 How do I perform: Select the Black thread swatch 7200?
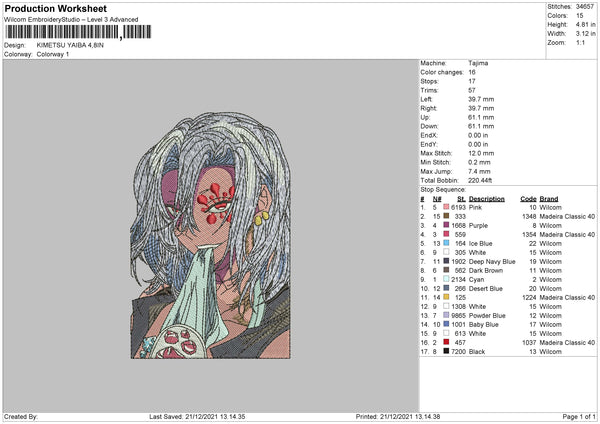pos(446,351)
